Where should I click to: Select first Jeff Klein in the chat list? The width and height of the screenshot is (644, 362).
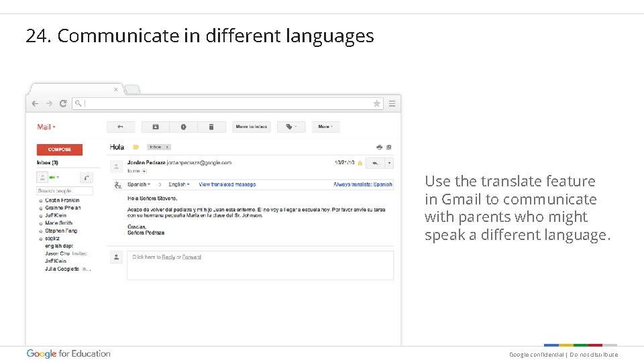56,215
